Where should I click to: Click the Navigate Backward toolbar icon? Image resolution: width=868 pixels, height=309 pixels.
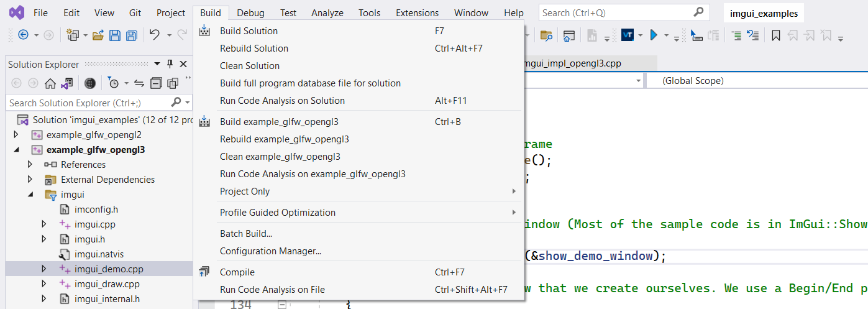pos(23,35)
